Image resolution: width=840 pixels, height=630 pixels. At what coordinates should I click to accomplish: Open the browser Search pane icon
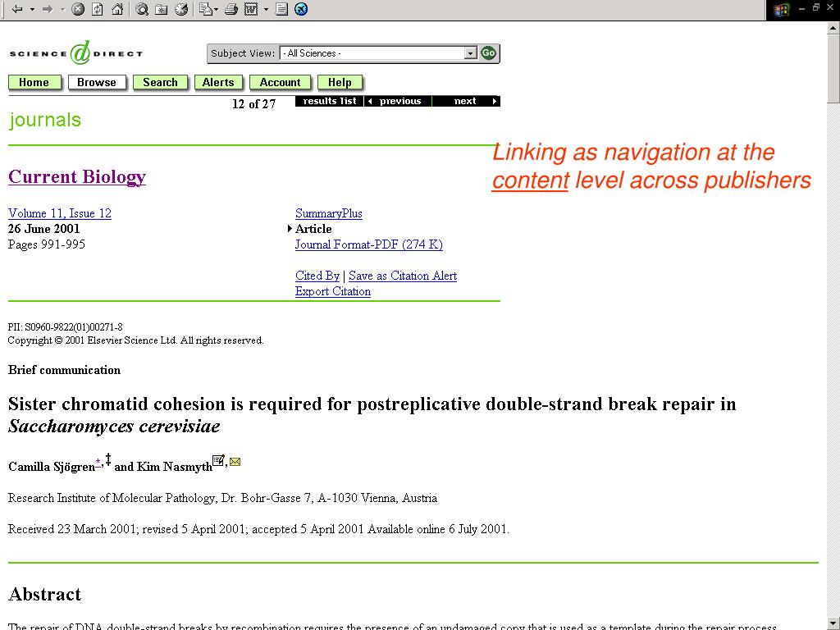click(141, 8)
